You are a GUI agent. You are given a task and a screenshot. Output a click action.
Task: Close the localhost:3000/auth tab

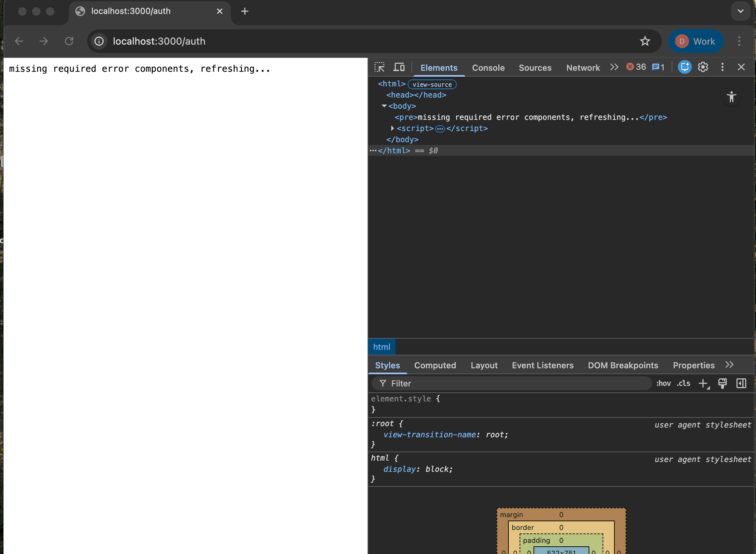click(x=220, y=11)
